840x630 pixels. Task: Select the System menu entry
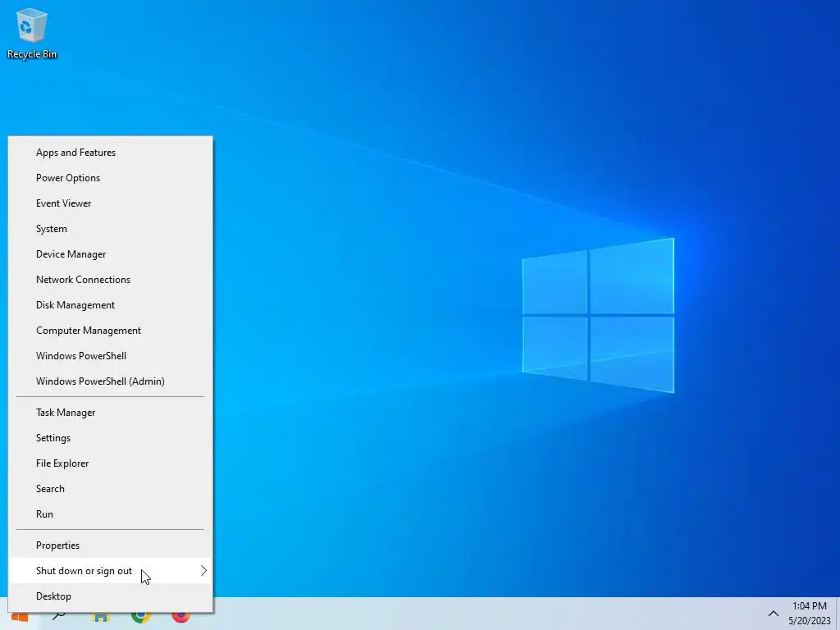(x=111, y=229)
